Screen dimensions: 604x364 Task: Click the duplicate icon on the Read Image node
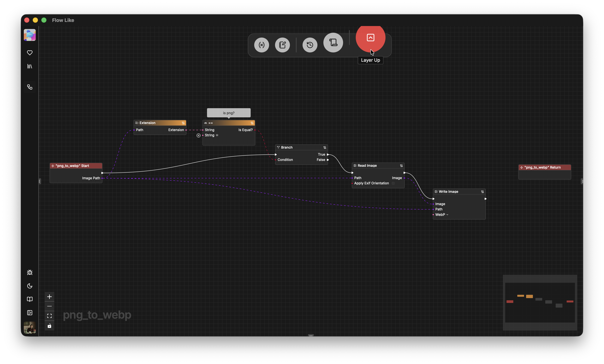point(401,165)
